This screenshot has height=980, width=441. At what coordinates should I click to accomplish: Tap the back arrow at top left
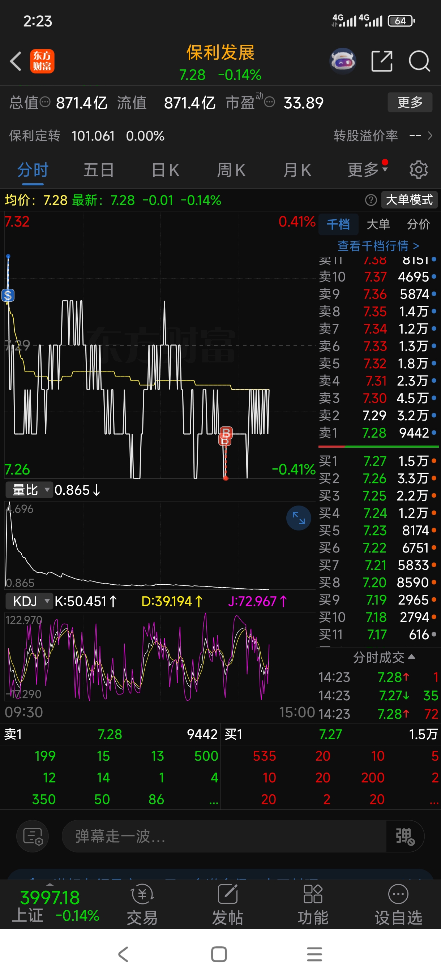coord(16,61)
